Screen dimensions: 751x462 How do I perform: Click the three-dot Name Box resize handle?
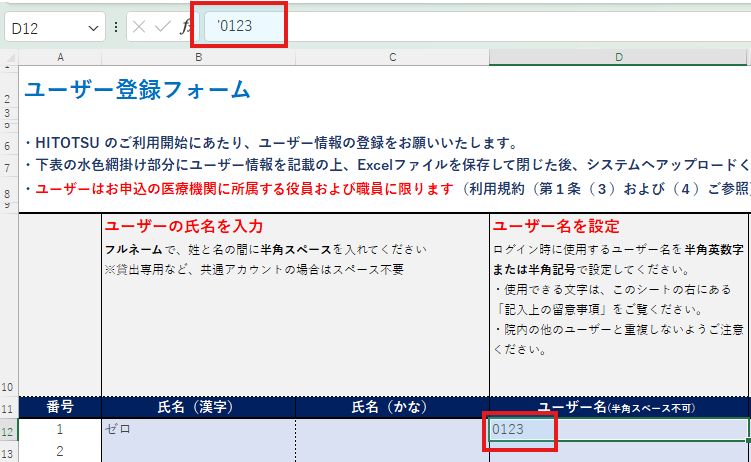click(x=118, y=28)
